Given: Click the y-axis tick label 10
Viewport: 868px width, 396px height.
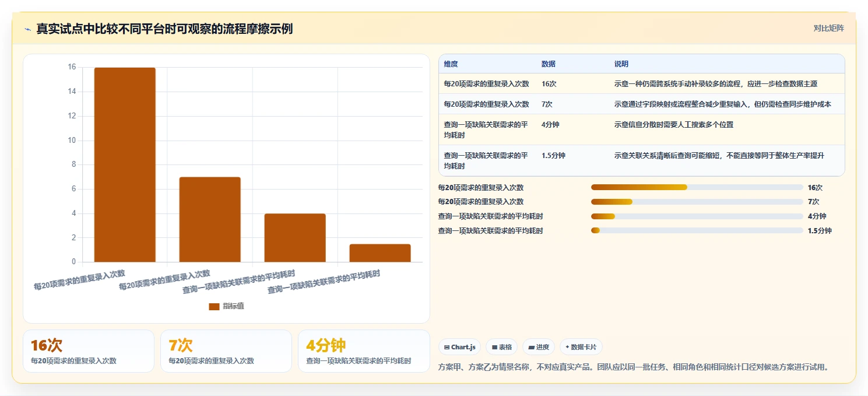Looking at the screenshot, I should [72, 140].
